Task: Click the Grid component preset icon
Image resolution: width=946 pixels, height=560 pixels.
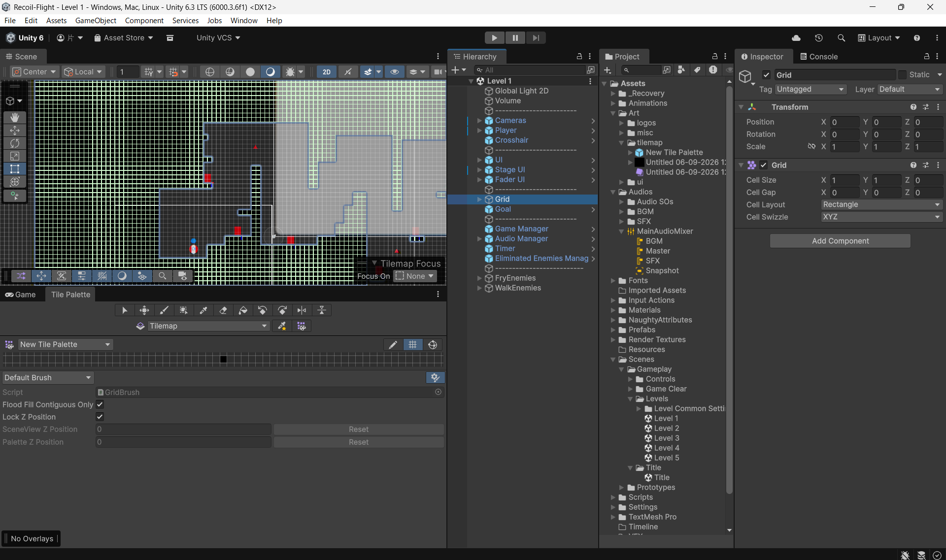Action: (x=926, y=165)
